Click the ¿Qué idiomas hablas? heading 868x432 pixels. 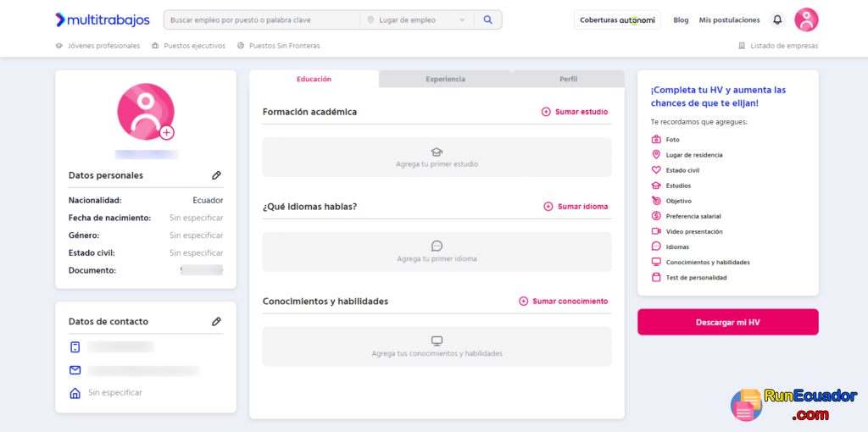pyautogui.click(x=309, y=207)
